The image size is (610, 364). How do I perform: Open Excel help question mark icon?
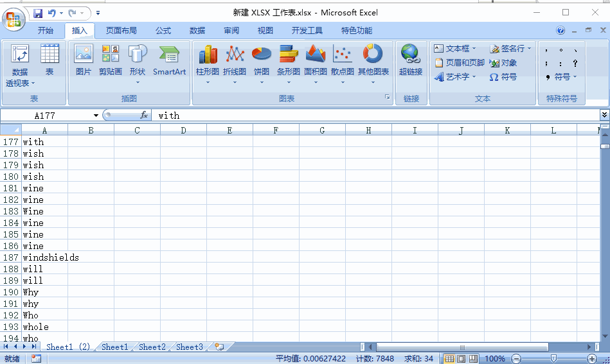(561, 30)
